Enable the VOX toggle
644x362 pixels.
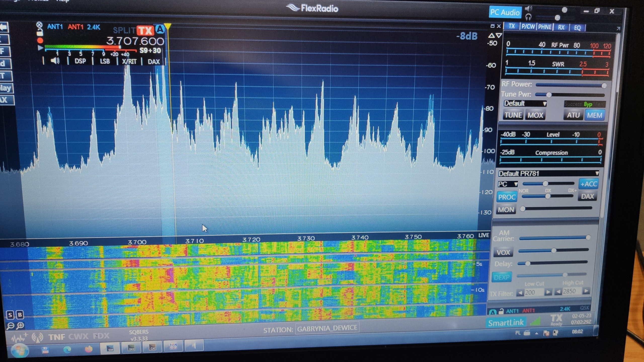(503, 252)
